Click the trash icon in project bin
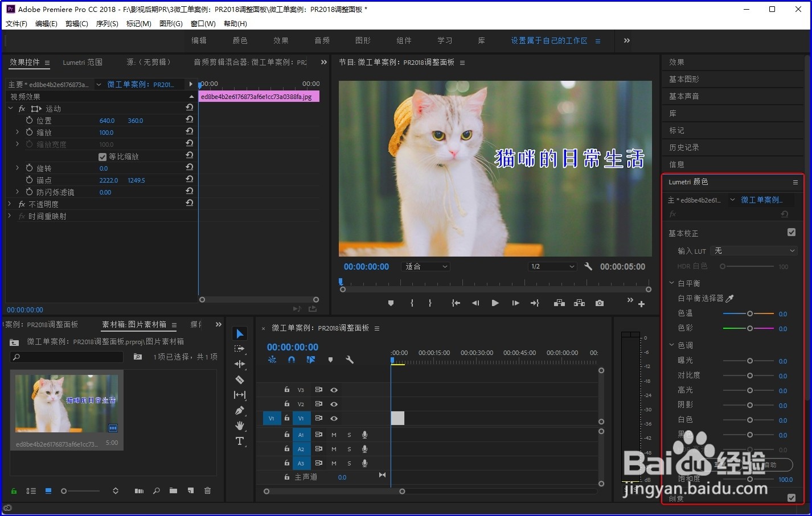Viewport: 812px width, 516px height. pyautogui.click(x=207, y=490)
